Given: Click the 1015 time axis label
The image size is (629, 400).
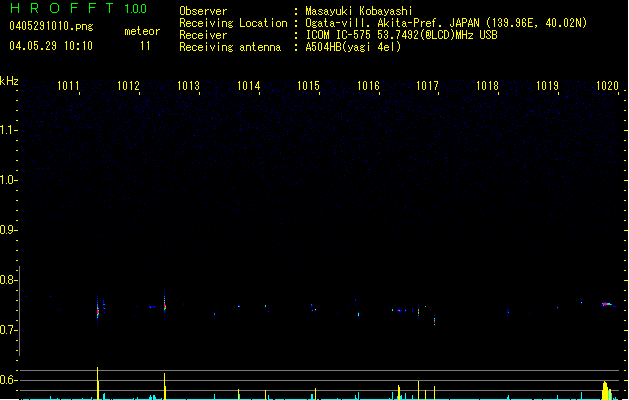Looking at the screenshot, I should coord(308,85).
